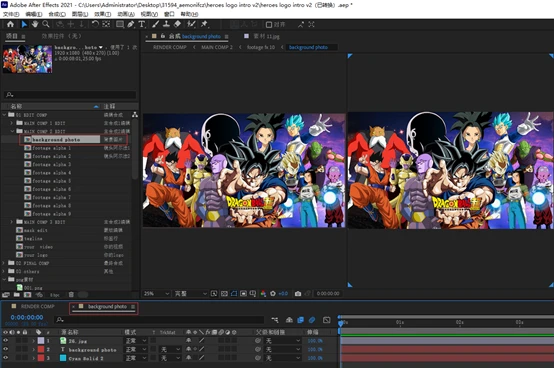Viewport: 555px width, 369px height.
Task: Select the Hand tool
Action: pyautogui.click(x=35, y=24)
